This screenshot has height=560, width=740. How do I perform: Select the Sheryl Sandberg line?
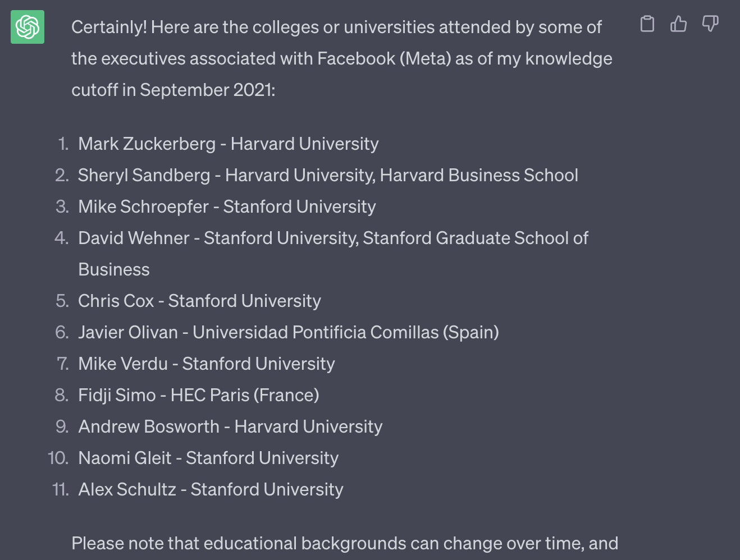pos(328,175)
